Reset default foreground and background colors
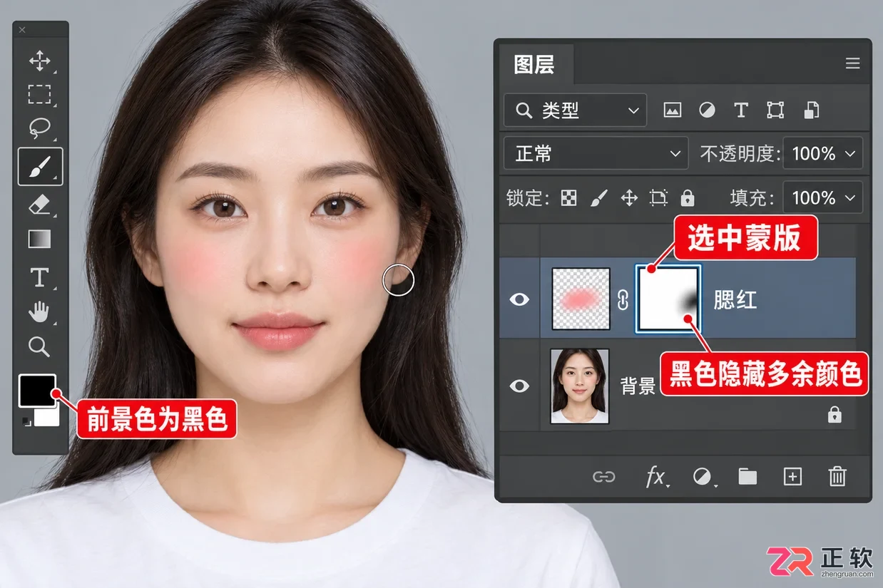883x588 pixels. coord(26,421)
